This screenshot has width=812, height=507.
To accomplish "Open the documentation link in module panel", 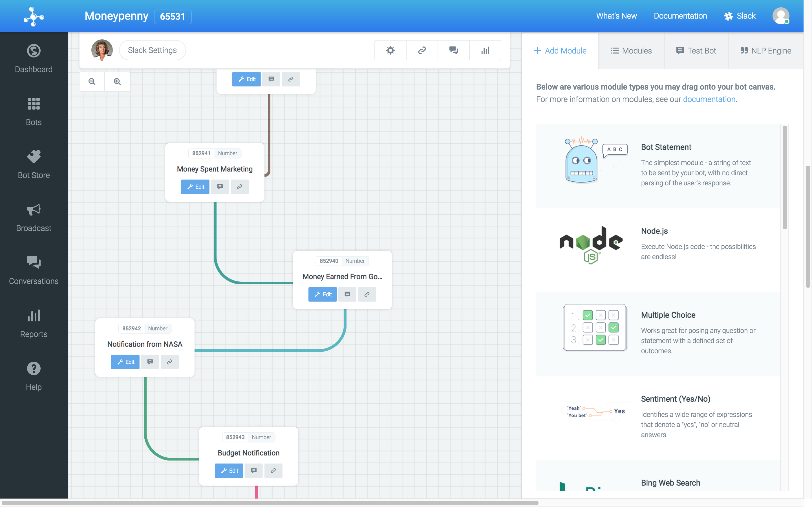I will [x=709, y=99].
